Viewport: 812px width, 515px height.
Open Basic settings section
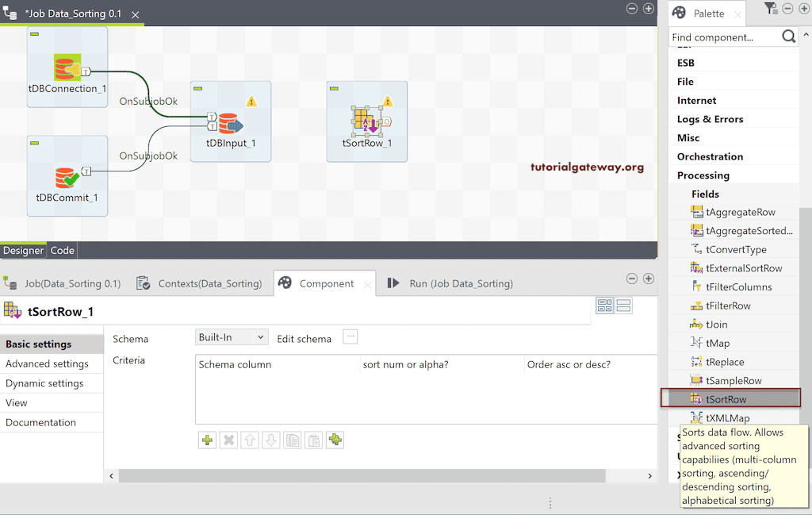[x=52, y=344]
